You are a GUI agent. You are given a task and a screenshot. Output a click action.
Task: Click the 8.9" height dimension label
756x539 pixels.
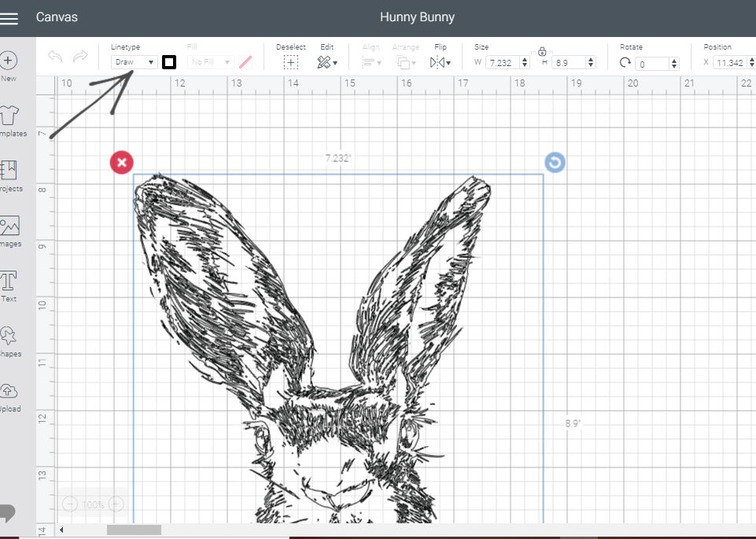tap(573, 423)
